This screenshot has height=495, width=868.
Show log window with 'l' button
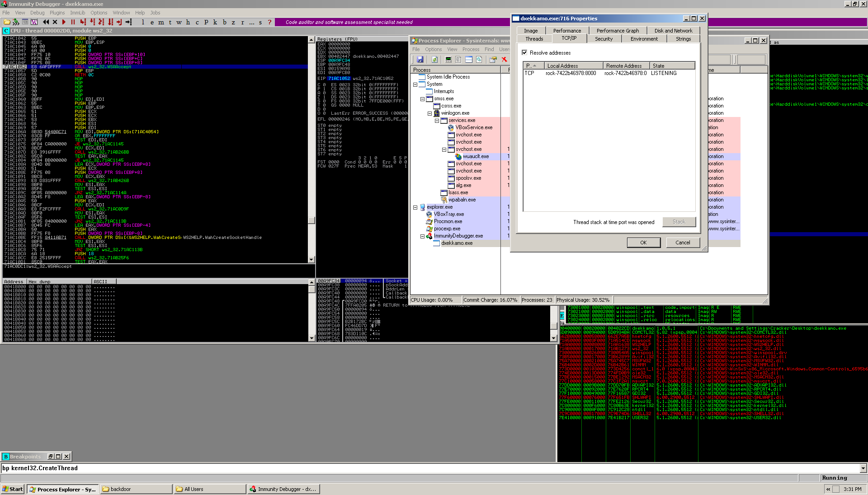pos(143,22)
